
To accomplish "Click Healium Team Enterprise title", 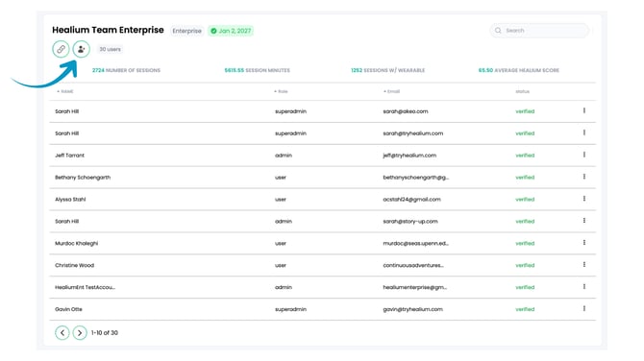I will coord(108,30).
